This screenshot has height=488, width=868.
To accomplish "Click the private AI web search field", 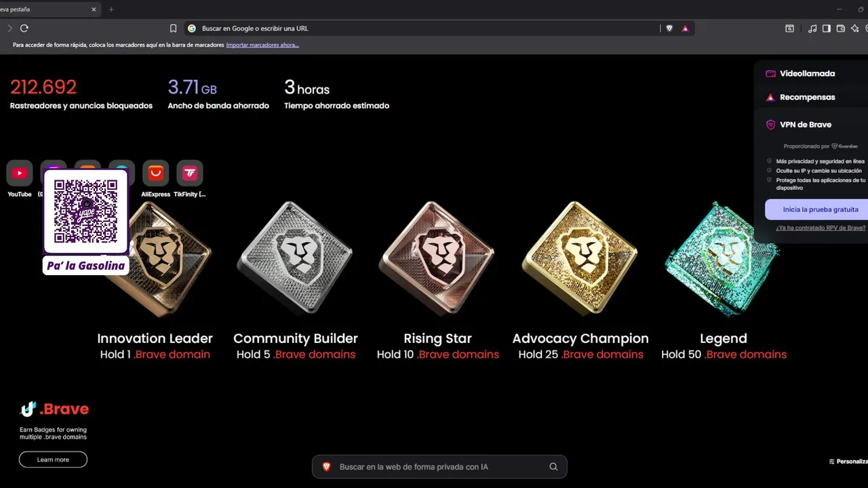I will point(439,467).
